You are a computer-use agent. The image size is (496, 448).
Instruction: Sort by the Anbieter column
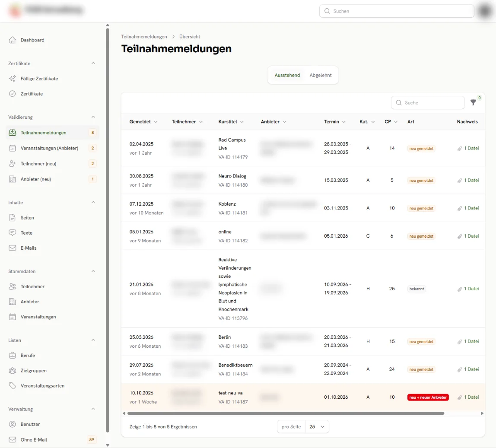pos(273,122)
